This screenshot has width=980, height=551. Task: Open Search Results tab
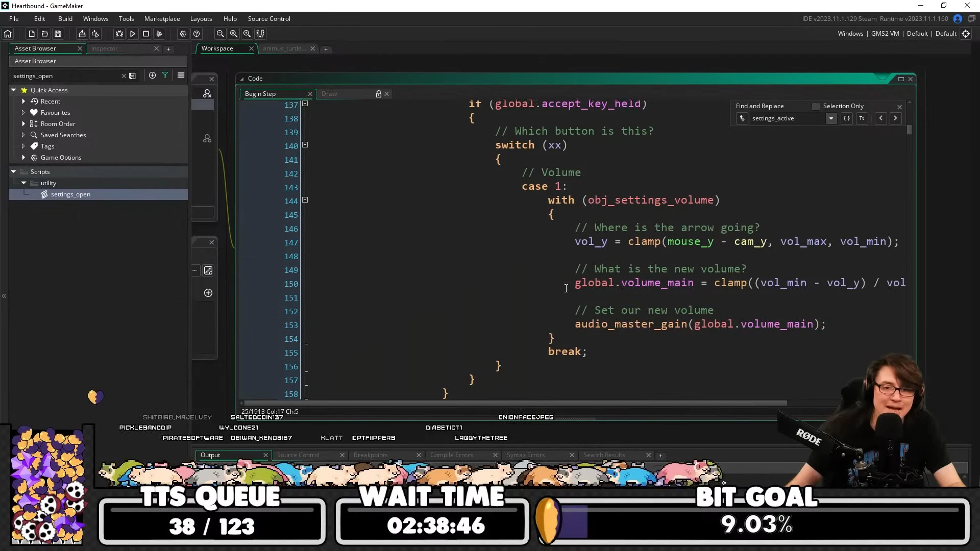pyautogui.click(x=604, y=455)
